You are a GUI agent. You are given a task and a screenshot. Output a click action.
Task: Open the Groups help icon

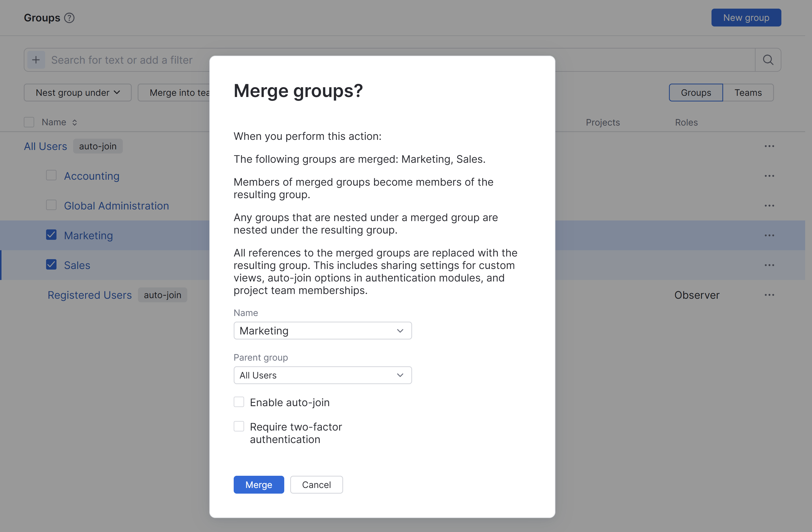(69, 18)
